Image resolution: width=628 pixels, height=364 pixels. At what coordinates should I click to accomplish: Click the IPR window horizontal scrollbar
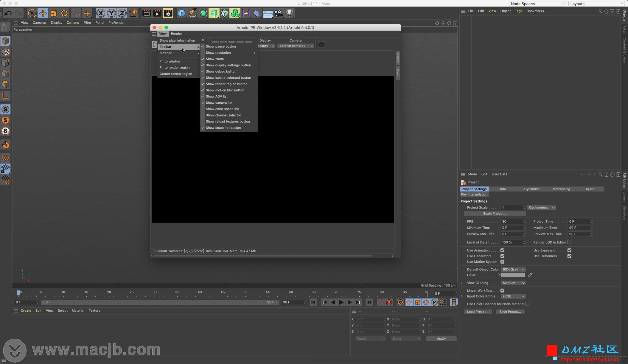coord(262,256)
